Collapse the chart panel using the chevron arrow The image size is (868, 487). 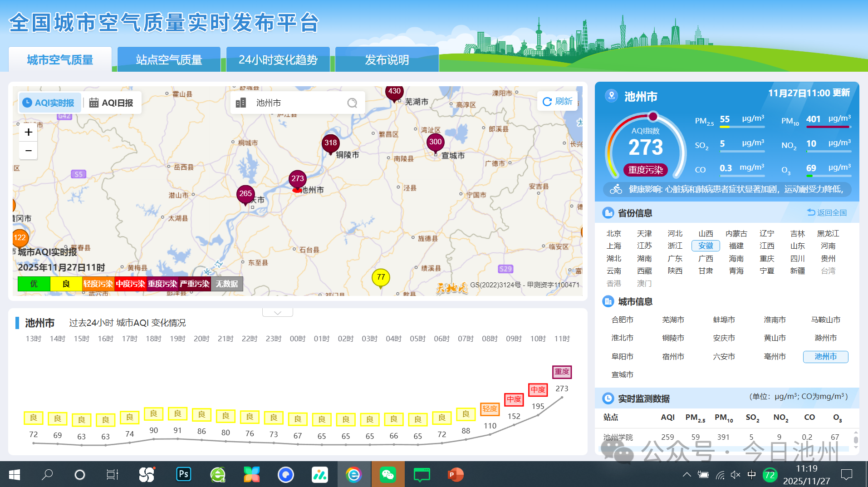[x=277, y=312]
